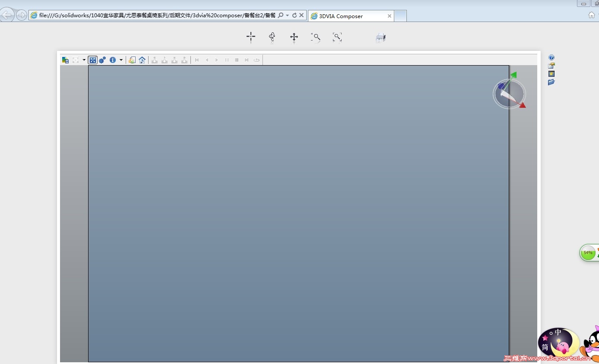Click the printer icon
Viewport: 599px width, 364px height.
click(x=380, y=38)
